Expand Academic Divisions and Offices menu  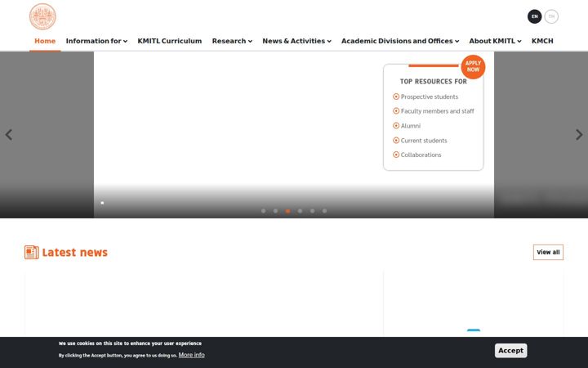coord(400,41)
